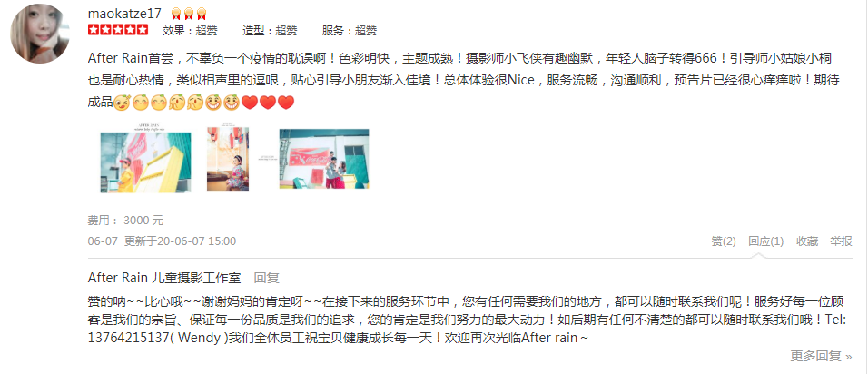Expand more replies via 更多回复 »
This screenshot has height=374, width=868.
(821, 356)
